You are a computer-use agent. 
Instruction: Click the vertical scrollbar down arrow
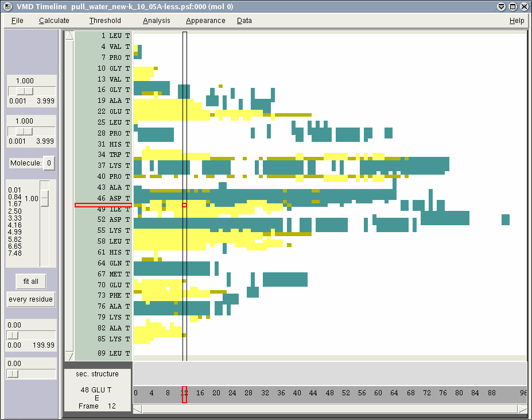69,356
